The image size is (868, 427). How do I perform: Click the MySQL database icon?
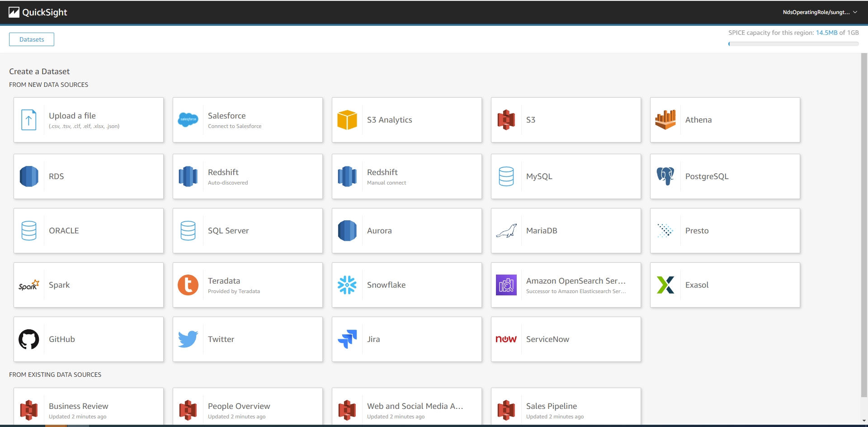click(x=506, y=176)
